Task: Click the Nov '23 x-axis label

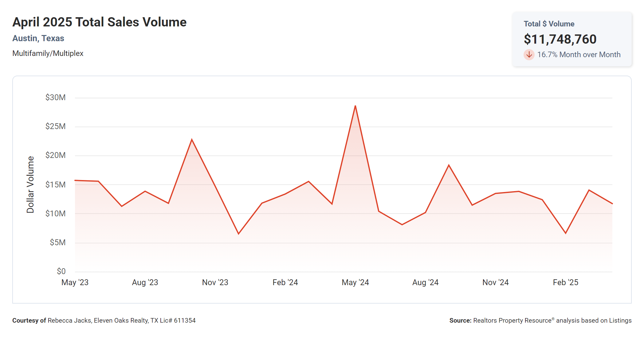Action: click(x=215, y=282)
